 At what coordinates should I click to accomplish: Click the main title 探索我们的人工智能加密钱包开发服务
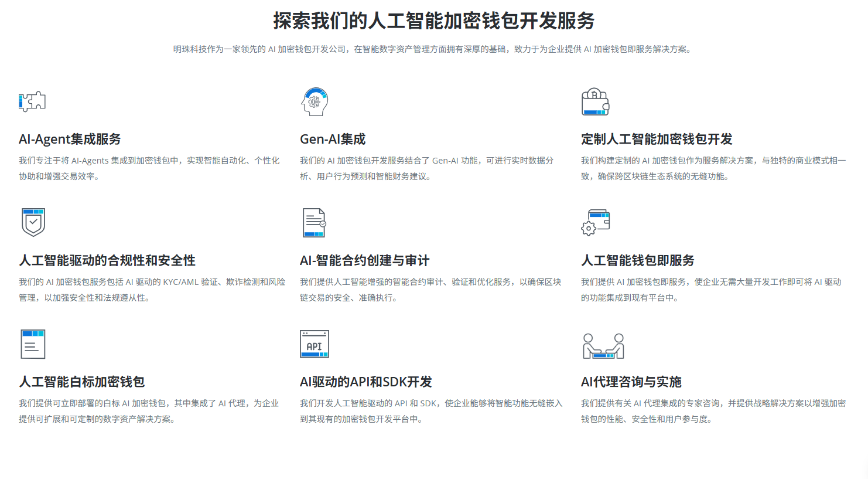pyautogui.click(x=433, y=21)
